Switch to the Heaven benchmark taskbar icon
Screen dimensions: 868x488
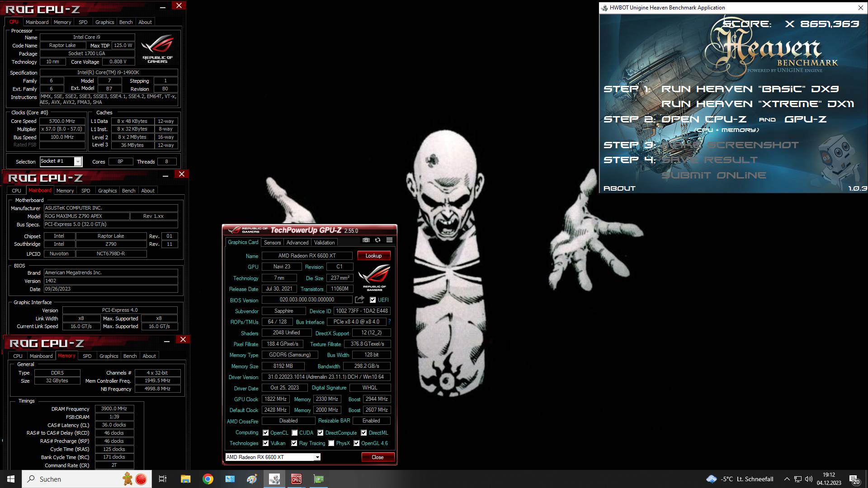pyautogui.click(x=274, y=479)
